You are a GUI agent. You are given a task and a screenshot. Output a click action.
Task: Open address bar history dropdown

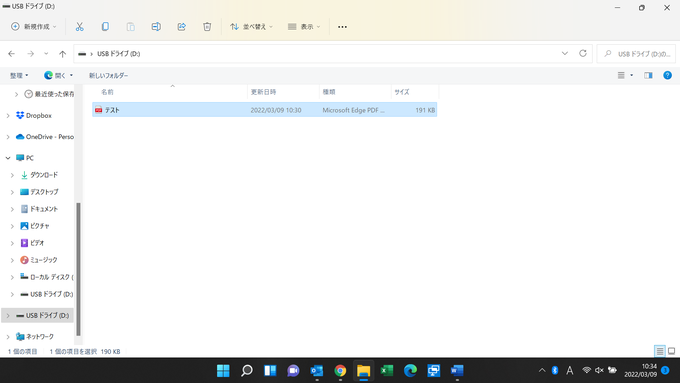[x=565, y=53]
